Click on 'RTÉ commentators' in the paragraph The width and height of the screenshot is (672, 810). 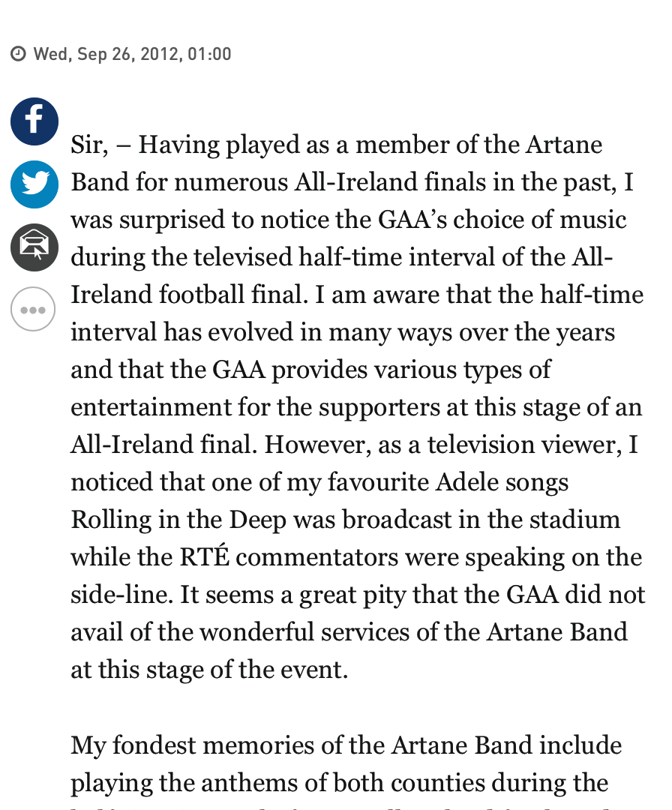[288, 557]
